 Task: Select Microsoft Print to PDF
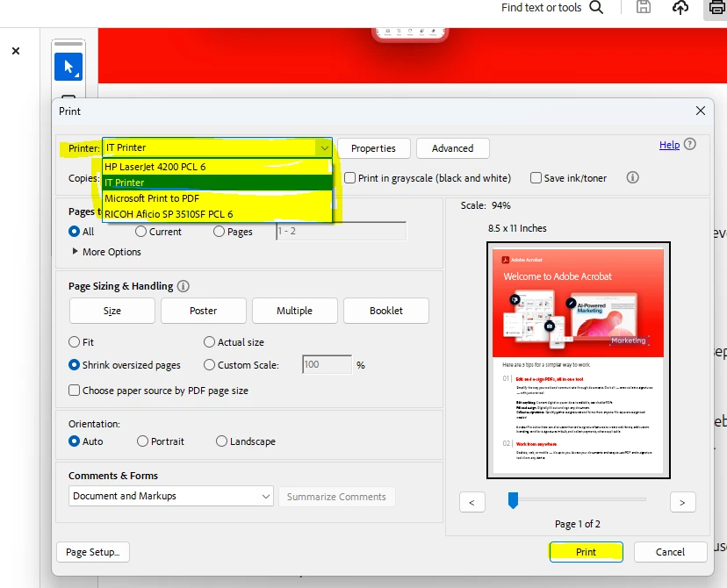point(217,198)
